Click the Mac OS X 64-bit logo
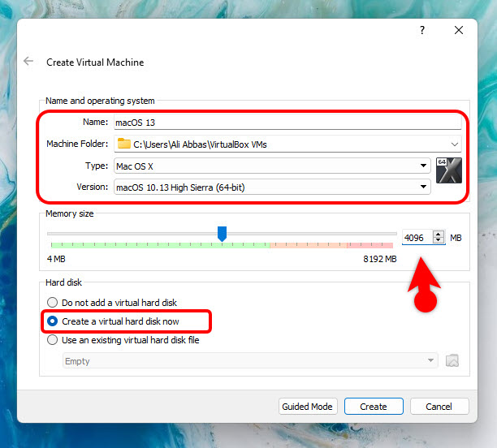 (x=449, y=170)
